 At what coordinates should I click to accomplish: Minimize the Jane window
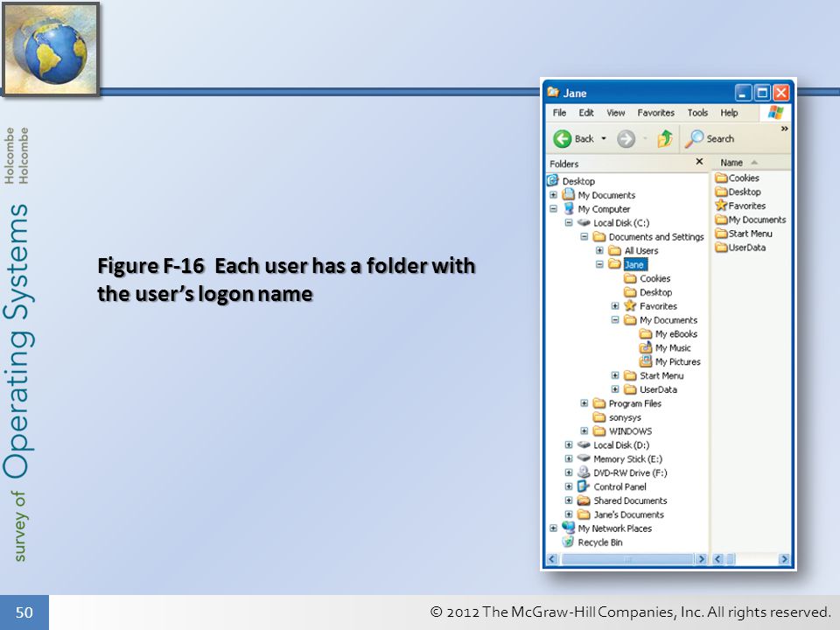click(x=743, y=94)
